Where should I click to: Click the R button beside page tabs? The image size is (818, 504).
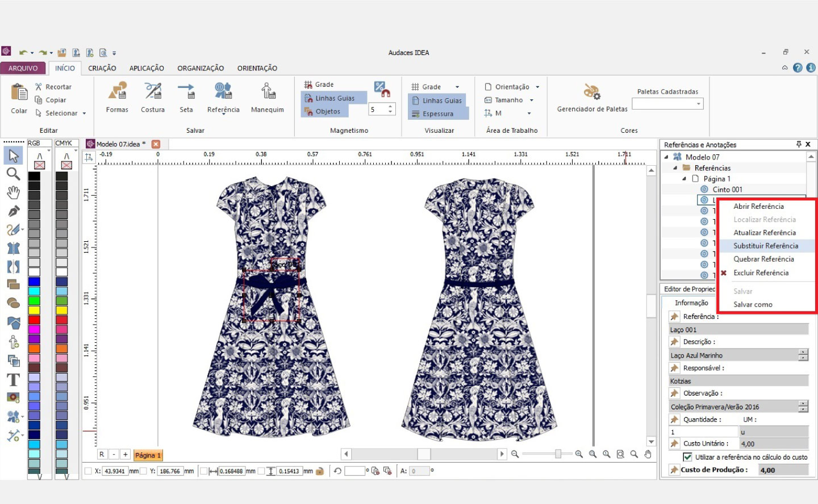102,455
